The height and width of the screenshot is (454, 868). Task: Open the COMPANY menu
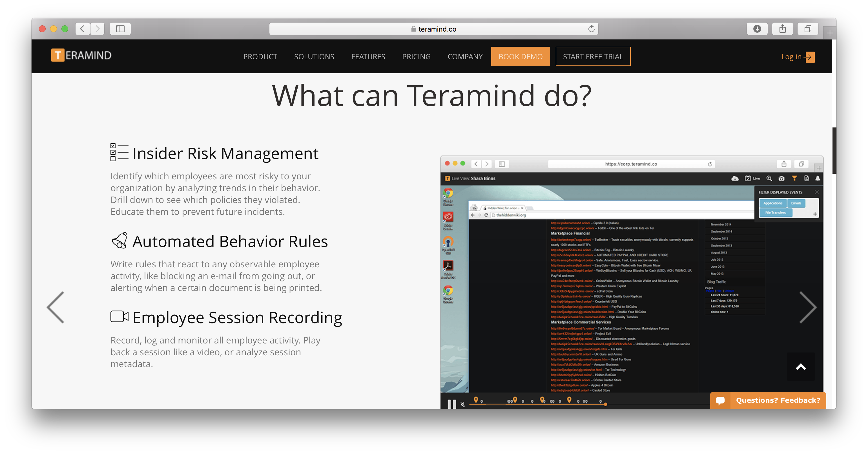[465, 57]
